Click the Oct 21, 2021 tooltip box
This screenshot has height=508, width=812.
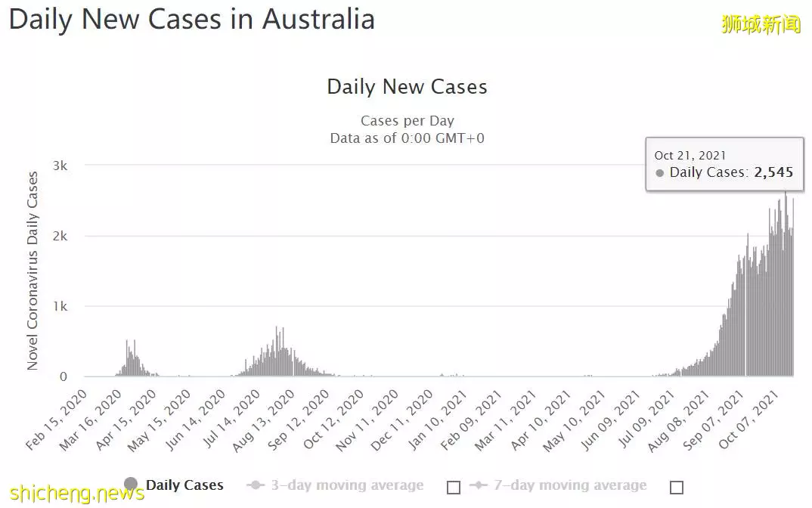tap(724, 164)
